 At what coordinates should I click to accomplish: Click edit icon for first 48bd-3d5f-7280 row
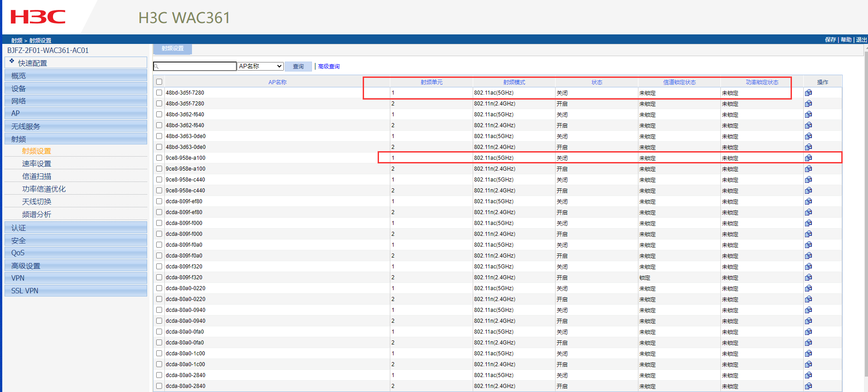tap(808, 93)
